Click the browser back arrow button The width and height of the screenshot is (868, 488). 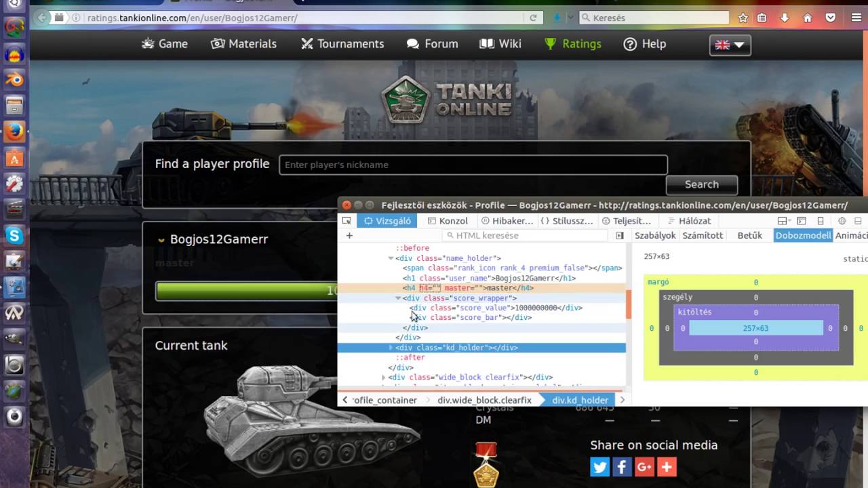(42, 18)
